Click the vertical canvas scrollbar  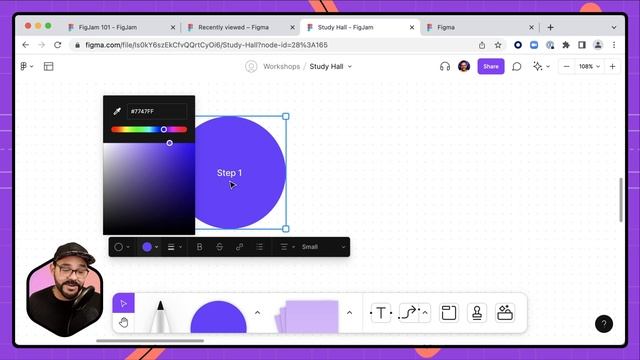tap(621, 200)
